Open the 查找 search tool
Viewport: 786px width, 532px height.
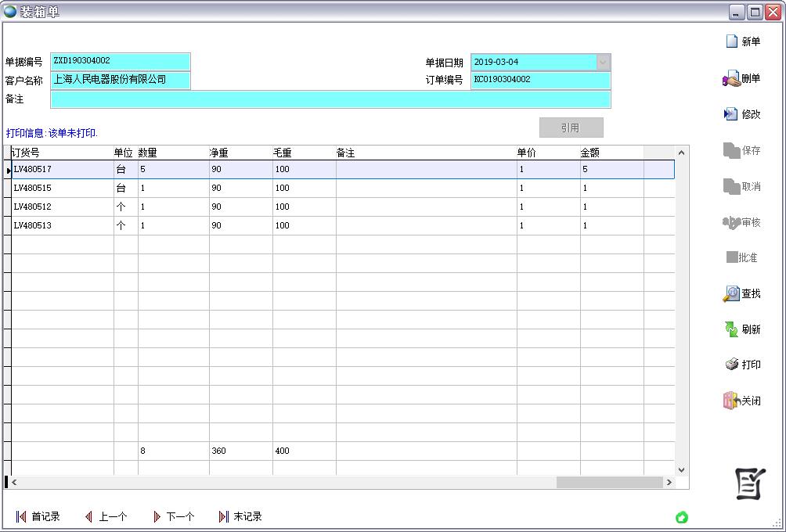click(x=731, y=293)
